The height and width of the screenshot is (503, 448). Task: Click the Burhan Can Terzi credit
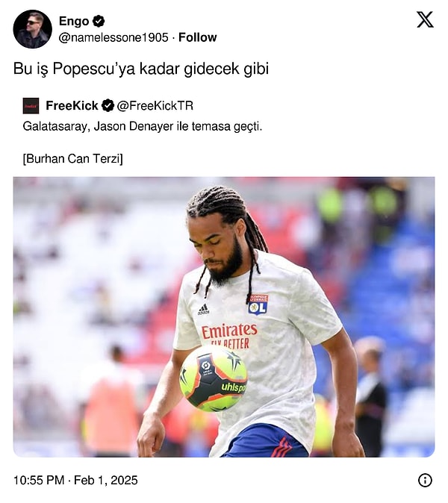tap(73, 158)
